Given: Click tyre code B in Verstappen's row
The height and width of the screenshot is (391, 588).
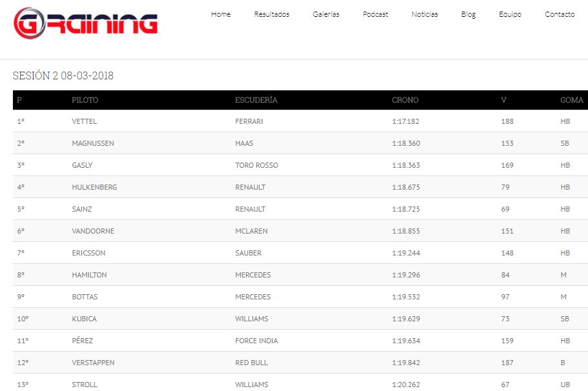Looking at the screenshot, I should click(562, 363).
